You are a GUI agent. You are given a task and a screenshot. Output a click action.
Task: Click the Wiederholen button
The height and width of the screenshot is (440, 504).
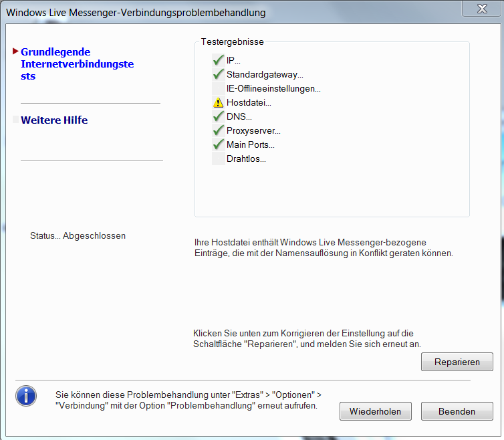click(376, 411)
